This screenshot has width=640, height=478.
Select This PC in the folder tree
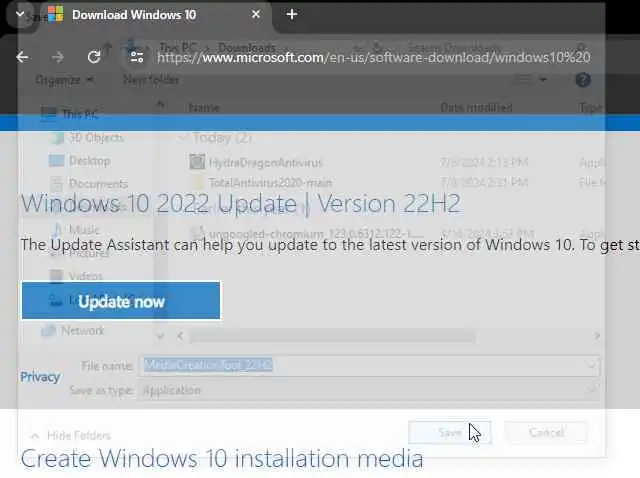click(x=70, y=115)
